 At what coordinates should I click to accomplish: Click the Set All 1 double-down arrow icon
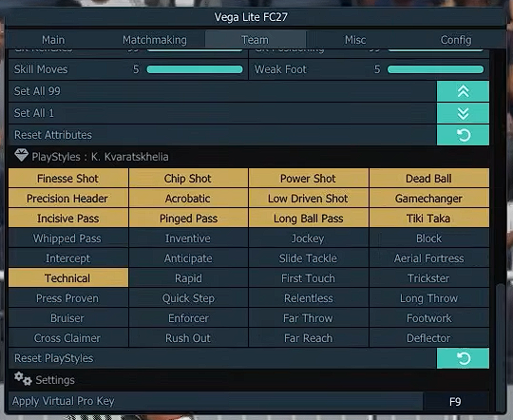[x=463, y=113]
